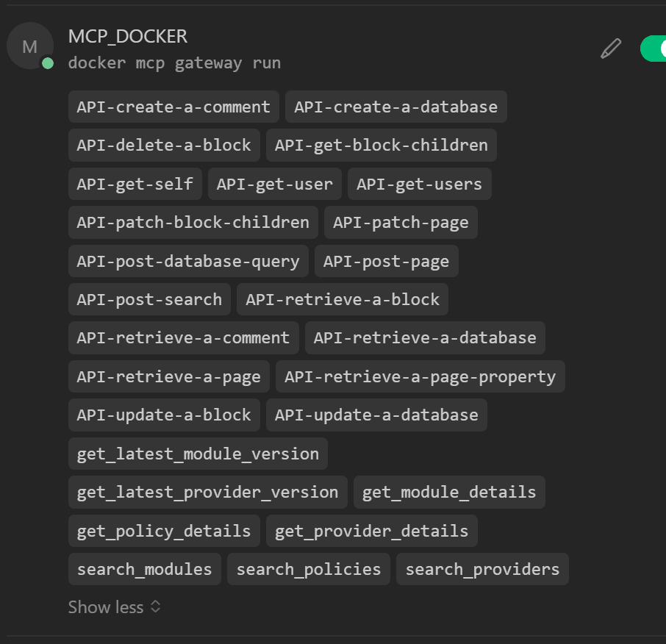Screen dimensions: 666x644
Task: Click the API-update-a-database tool chip
Action: pyautogui.click(x=376, y=415)
